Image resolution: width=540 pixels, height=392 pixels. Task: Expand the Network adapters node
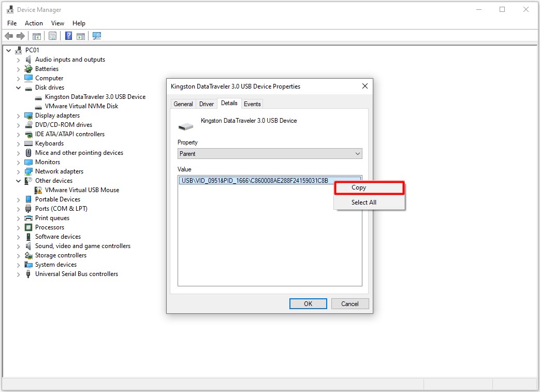18,171
